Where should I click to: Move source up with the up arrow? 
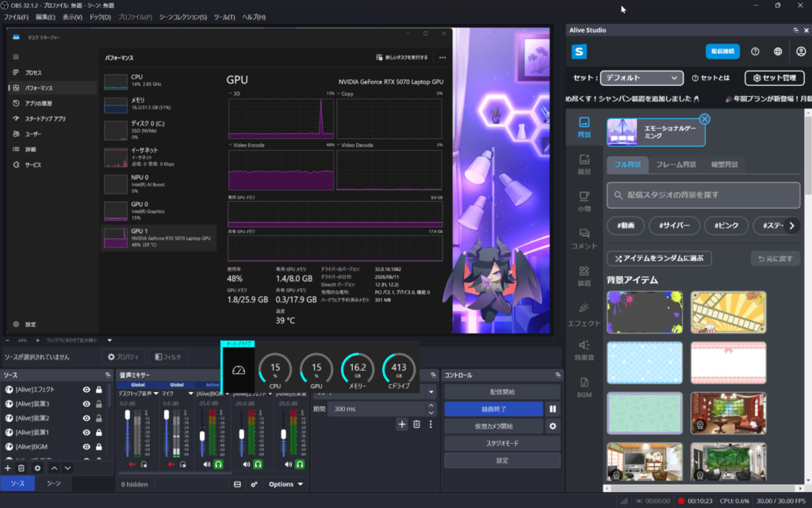(55, 468)
